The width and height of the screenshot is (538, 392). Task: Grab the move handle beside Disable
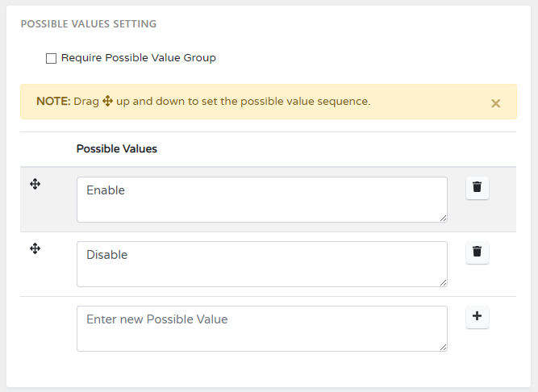pos(35,249)
